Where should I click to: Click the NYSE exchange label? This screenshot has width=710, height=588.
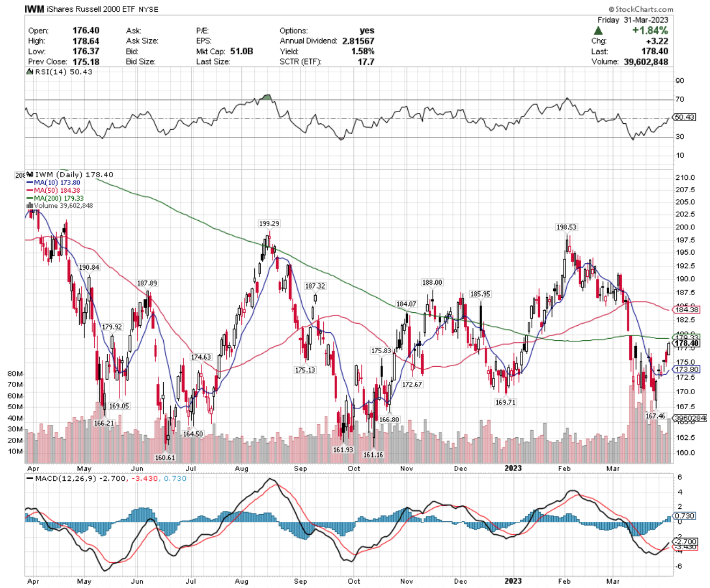point(149,10)
